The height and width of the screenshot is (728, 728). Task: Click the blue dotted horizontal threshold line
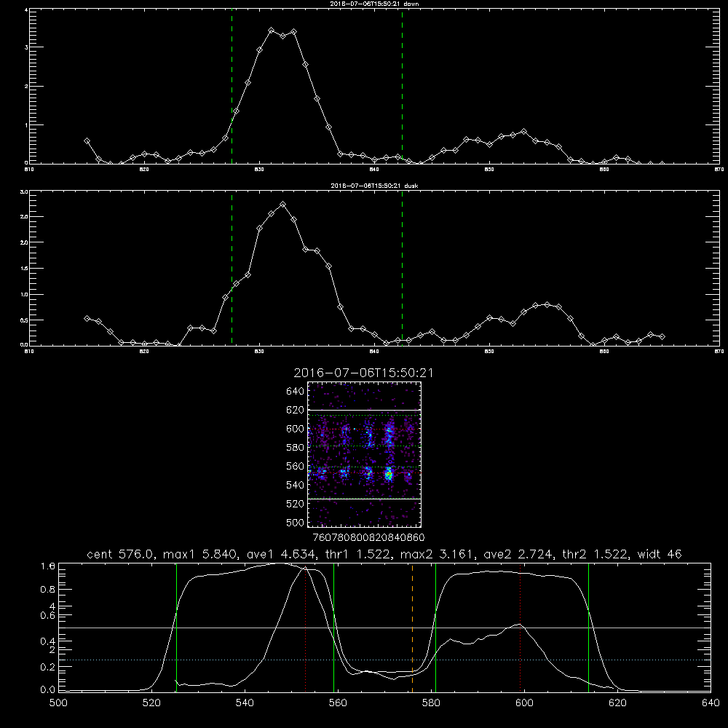tap(384, 660)
